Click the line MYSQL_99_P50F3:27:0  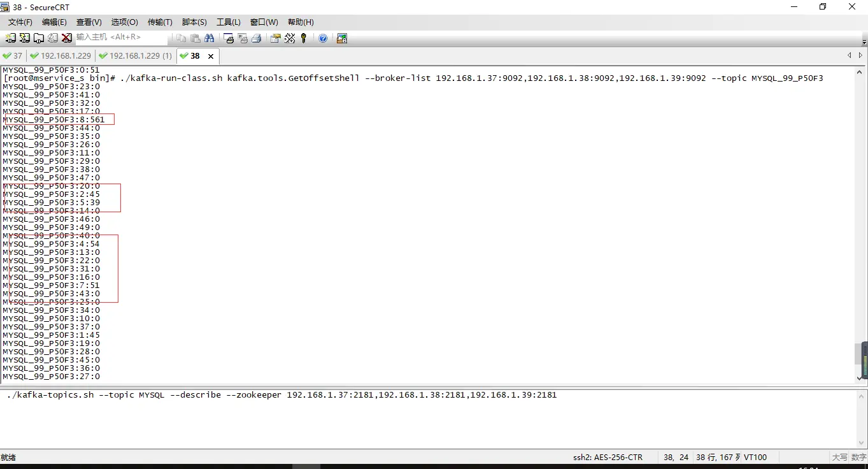tap(52, 377)
